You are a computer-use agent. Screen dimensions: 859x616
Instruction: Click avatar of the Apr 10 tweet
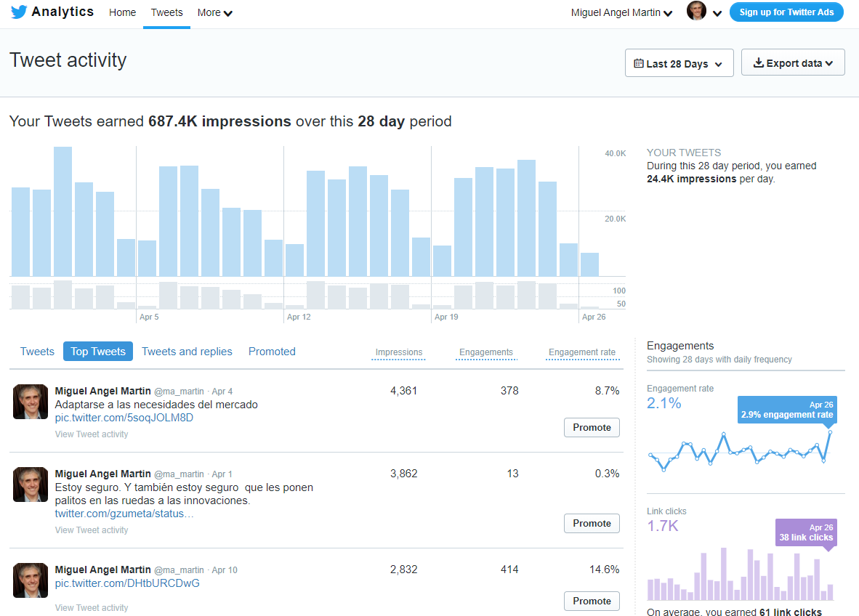coord(30,580)
